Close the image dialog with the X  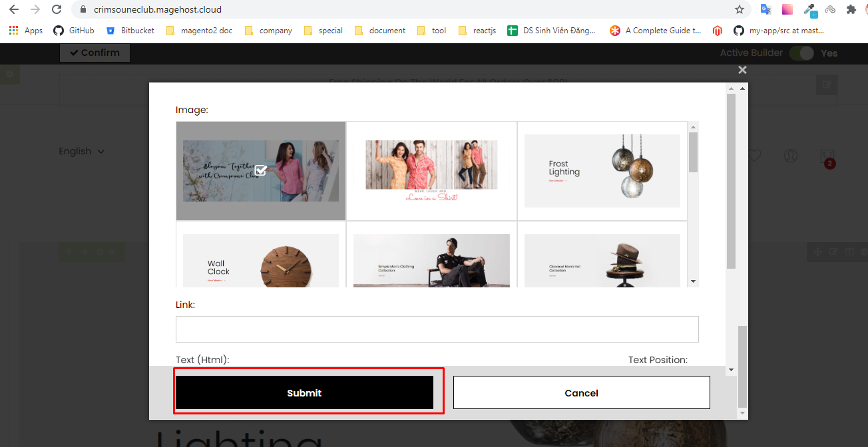pos(742,70)
